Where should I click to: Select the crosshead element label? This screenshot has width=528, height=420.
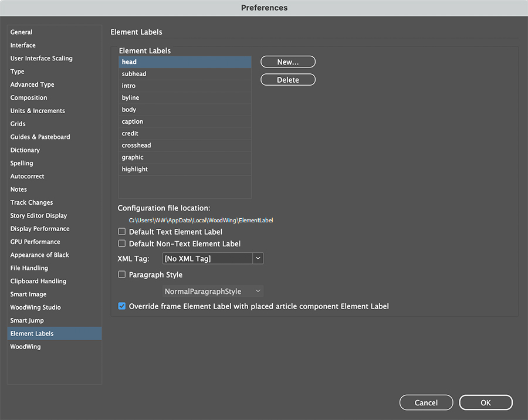[185, 145]
